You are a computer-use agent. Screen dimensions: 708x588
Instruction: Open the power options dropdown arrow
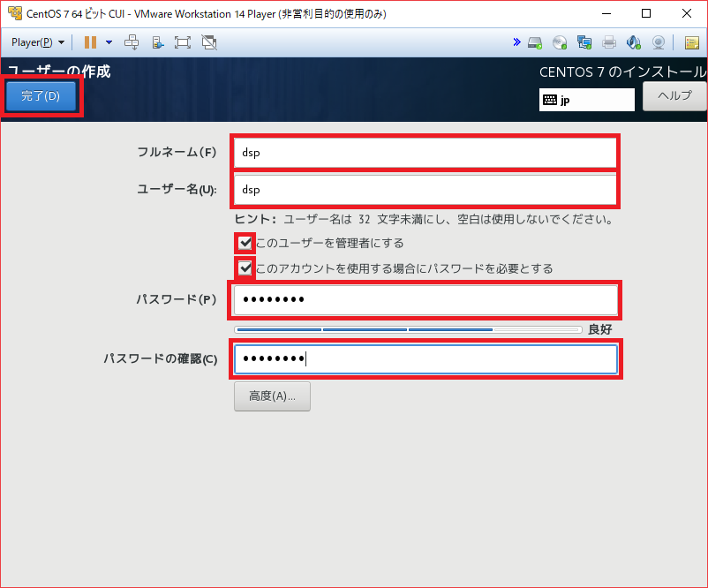tap(109, 42)
